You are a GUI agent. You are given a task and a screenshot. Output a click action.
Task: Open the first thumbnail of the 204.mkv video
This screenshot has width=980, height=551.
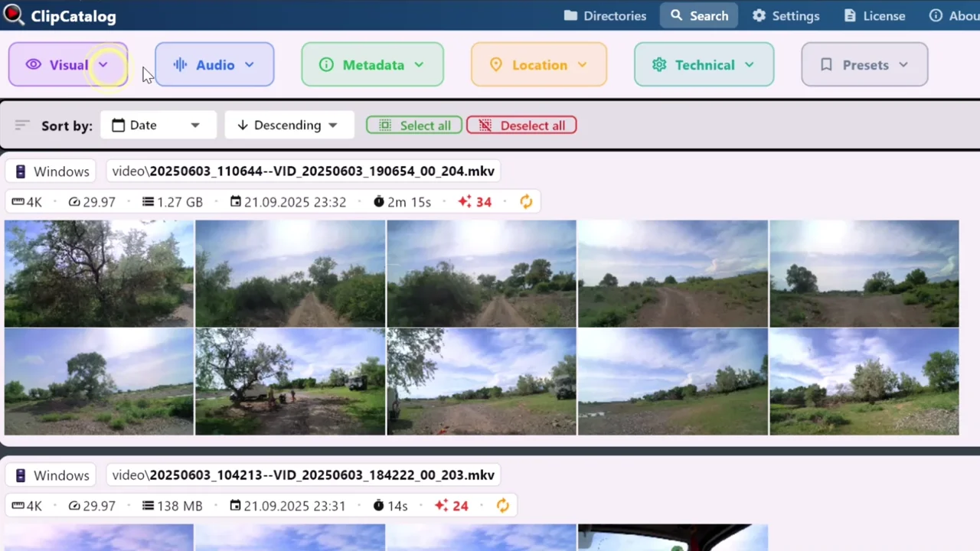pyautogui.click(x=99, y=273)
